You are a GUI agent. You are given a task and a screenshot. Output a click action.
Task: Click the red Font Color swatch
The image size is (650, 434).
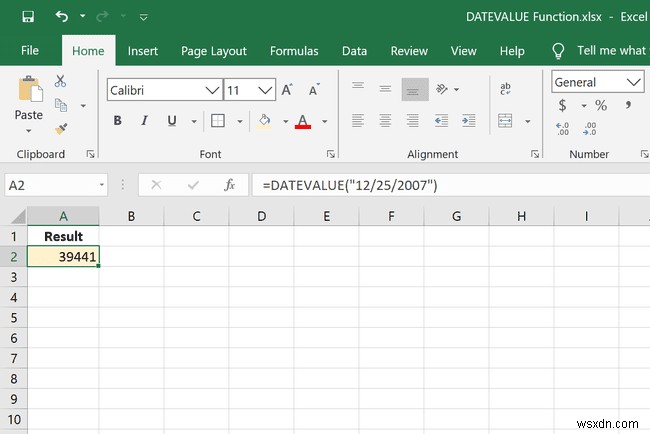[303, 121]
